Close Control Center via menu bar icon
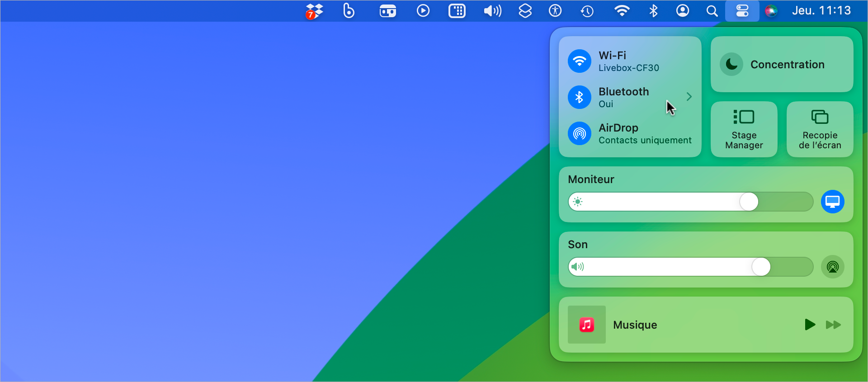The image size is (868, 382). coord(742,11)
